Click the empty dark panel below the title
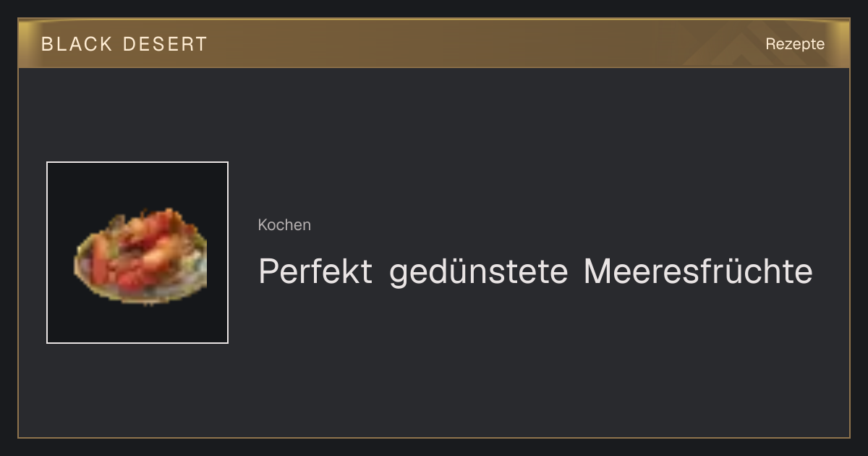 (535, 362)
